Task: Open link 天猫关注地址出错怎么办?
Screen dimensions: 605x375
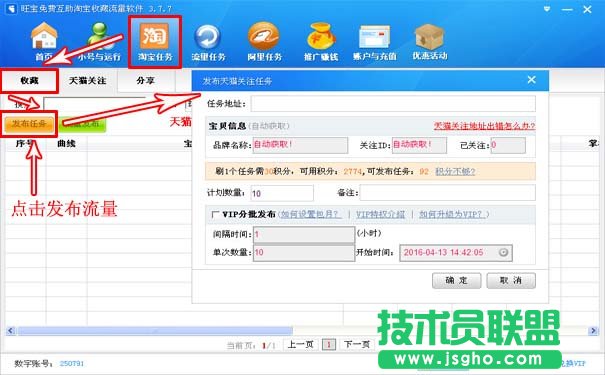Action: pos(485,126)
